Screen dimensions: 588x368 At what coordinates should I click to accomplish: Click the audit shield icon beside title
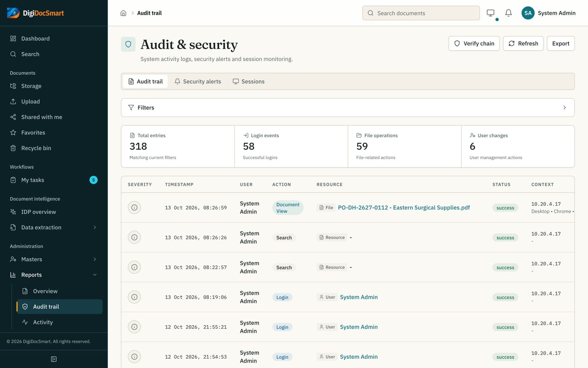click(x=128, y=44)
